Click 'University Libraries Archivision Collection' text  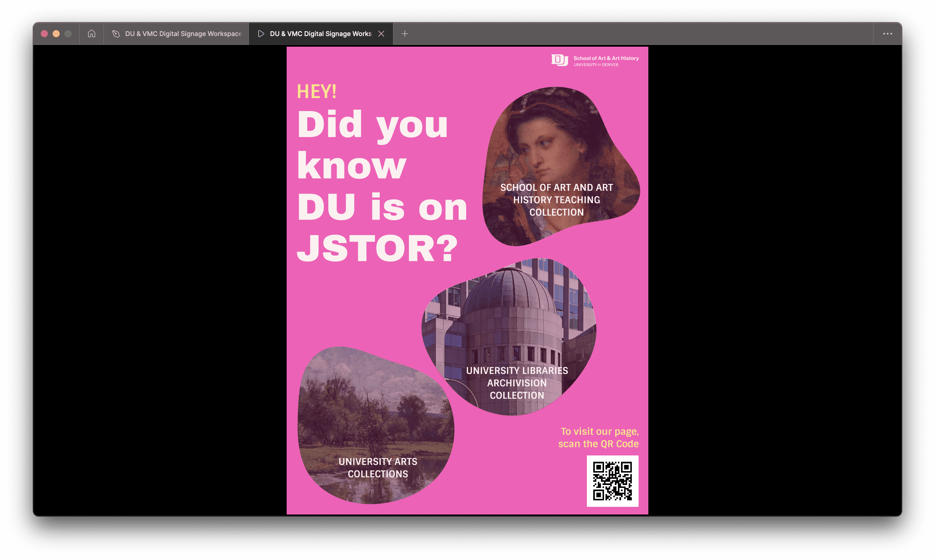coord(517,383)
